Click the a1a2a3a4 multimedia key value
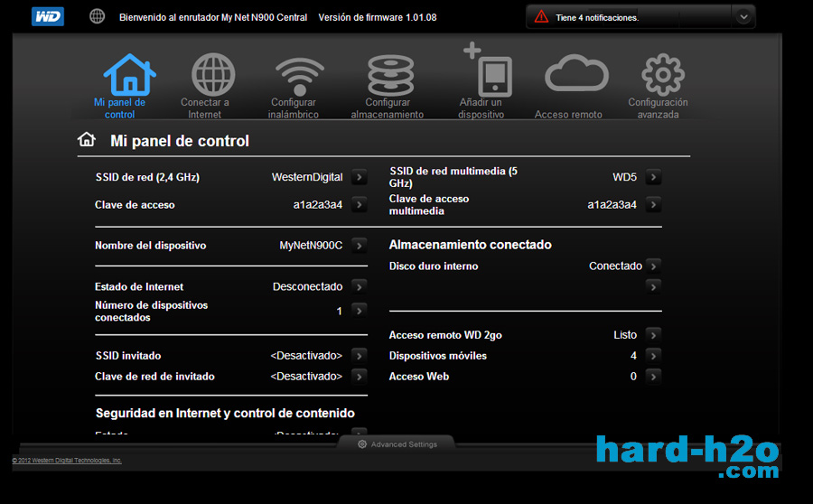 (612, 204)
